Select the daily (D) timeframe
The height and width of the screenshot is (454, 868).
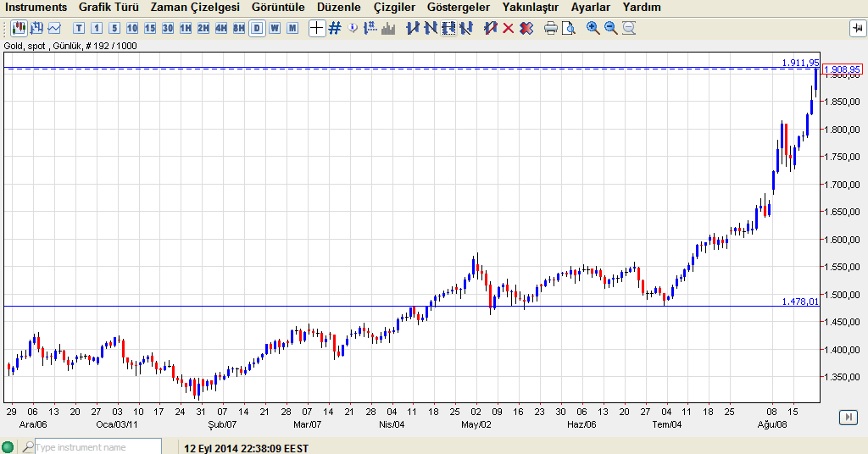pyautogui.click(x=257, y=28)
